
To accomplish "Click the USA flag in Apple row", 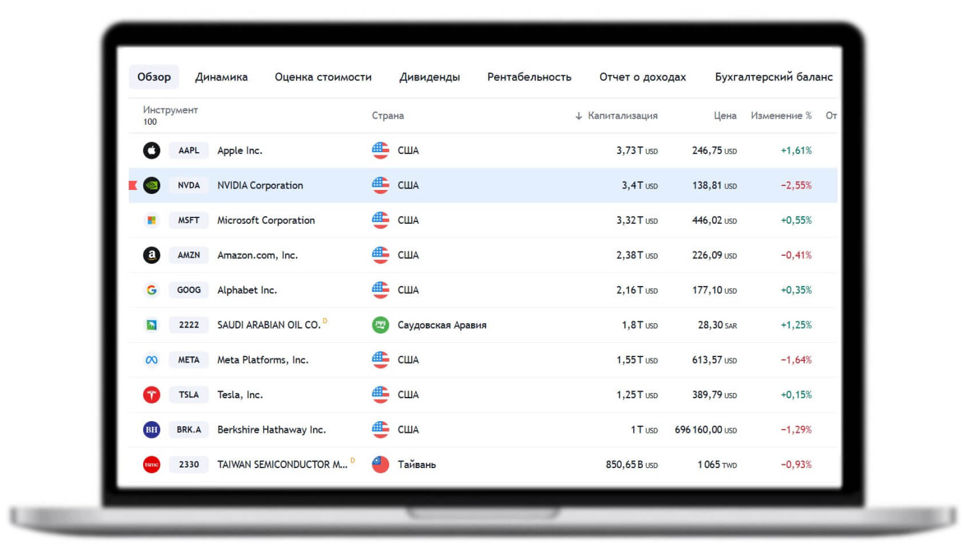I will (380, 151).
